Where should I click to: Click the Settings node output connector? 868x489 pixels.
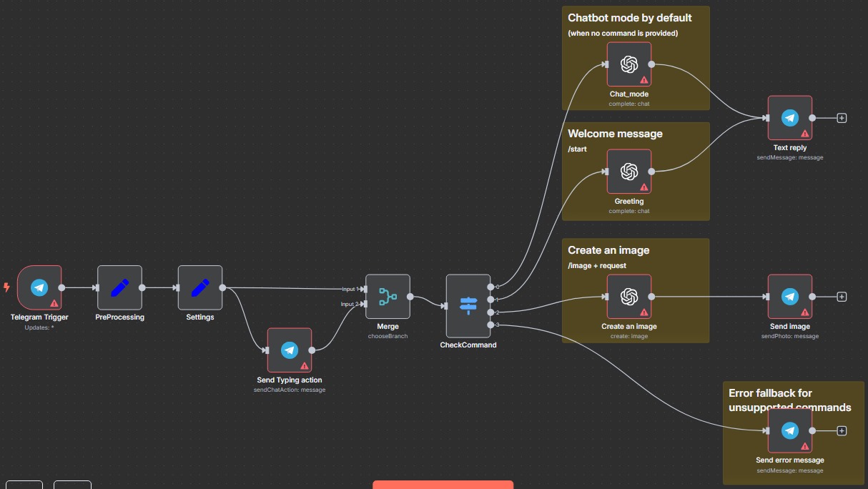[x=222, y=287]
